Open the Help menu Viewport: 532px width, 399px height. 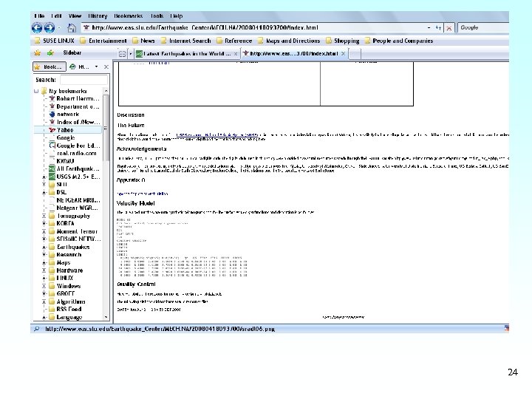pyautogui.click(x=177, y=16)
